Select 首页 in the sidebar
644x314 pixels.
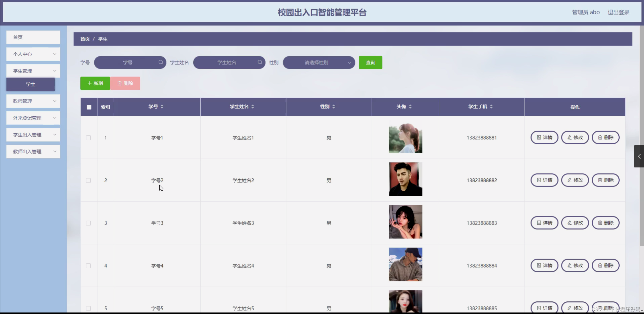point(33,37)
